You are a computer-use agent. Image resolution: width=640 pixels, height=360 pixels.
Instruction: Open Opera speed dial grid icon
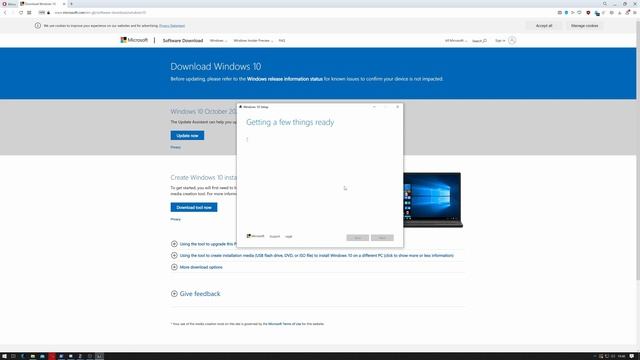tap(29, 13)
